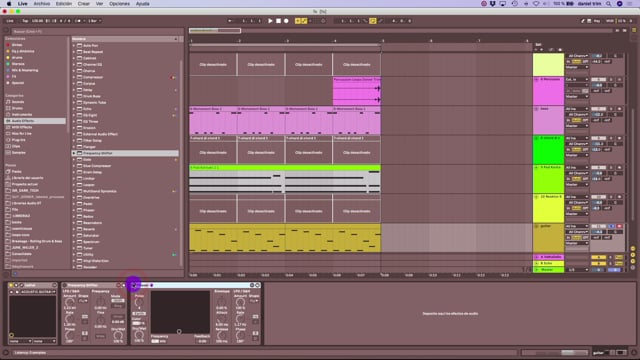
Task: Select Sounds category in browser
Action: tap(35, 102)
